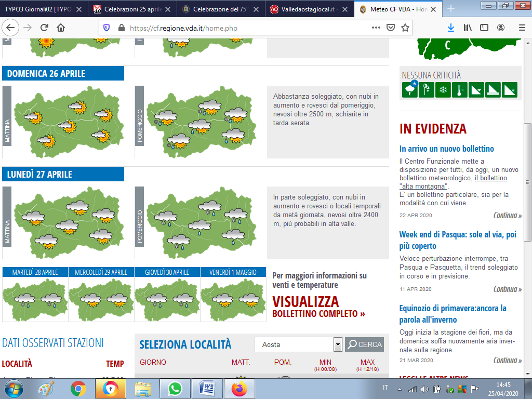Open Firefox downloads arrow icon
532x399 pixels.
451,28
